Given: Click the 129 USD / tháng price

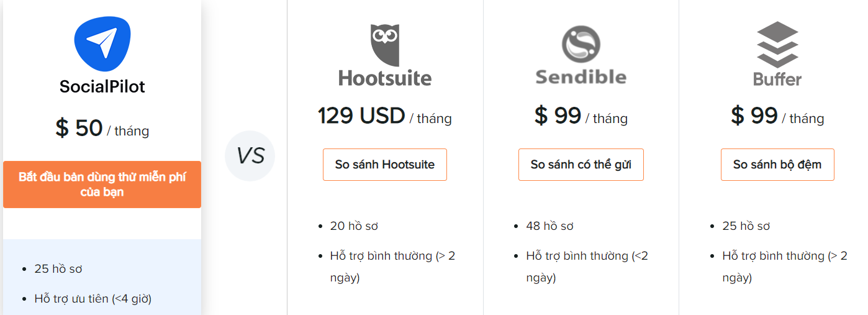Looking at the screenshot, I should click(x=385, y=116).
